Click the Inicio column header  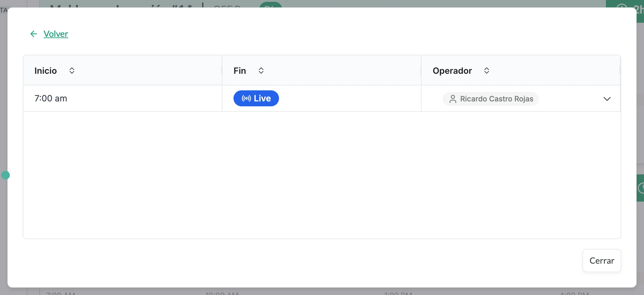pos(123,70)
